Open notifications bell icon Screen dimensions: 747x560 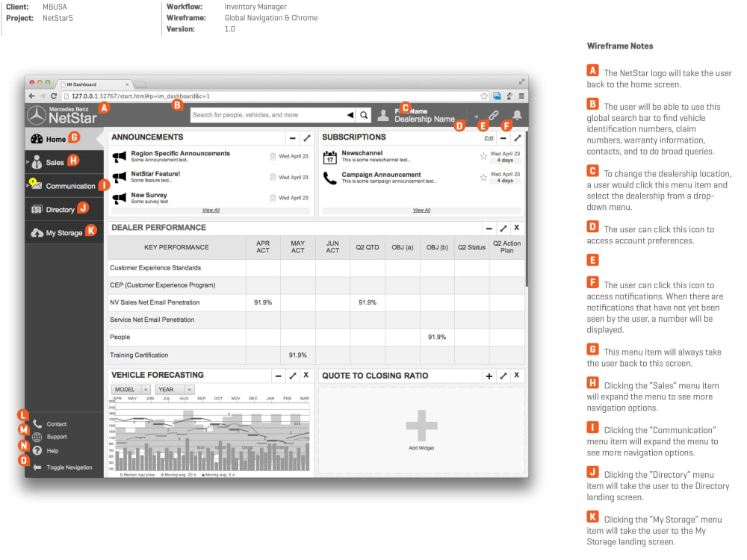click(x=518, y=115)
